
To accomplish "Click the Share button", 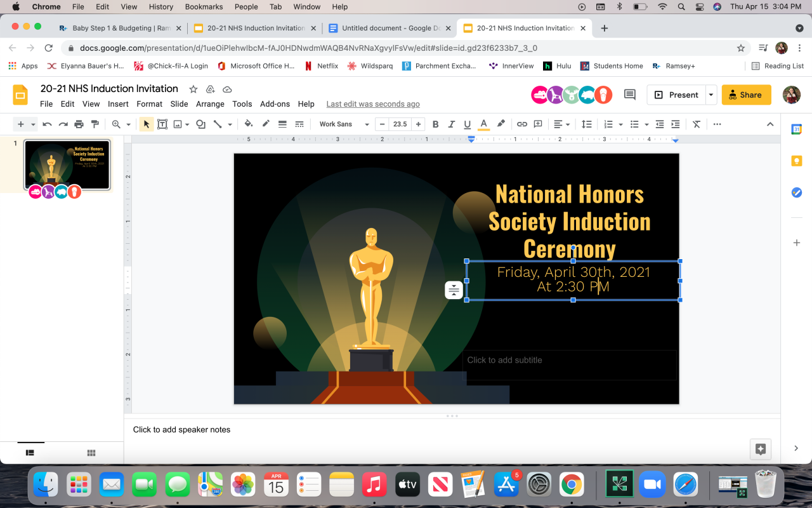I will pos(746,95).
